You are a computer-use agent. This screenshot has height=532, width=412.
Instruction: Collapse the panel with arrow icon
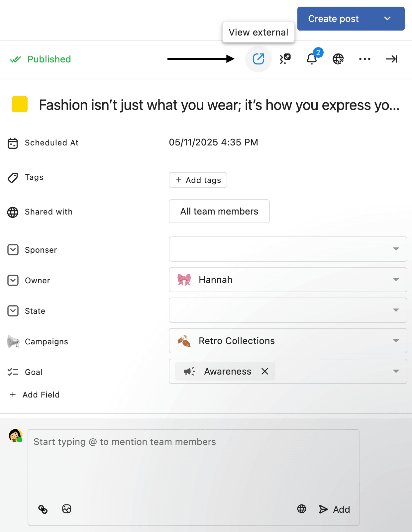[391, 59]
